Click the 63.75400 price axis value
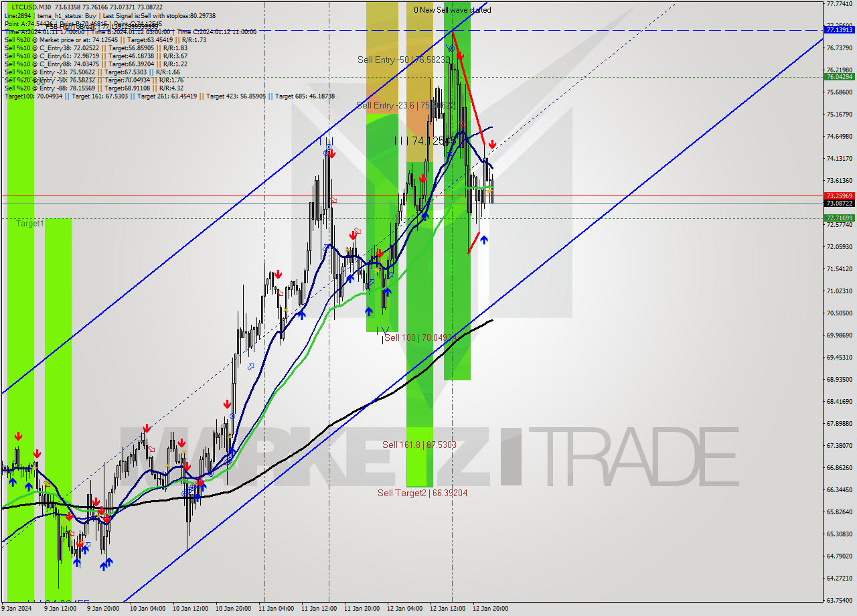Image resolution: width=857 pixels, height=616 pixels. pyautogui.click(x=839, y=600)
